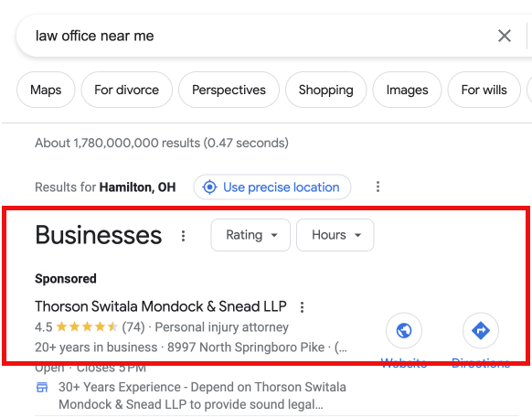Select the For wills chip
The width and height of the screenshot is (532, 417).
point(484,90)
